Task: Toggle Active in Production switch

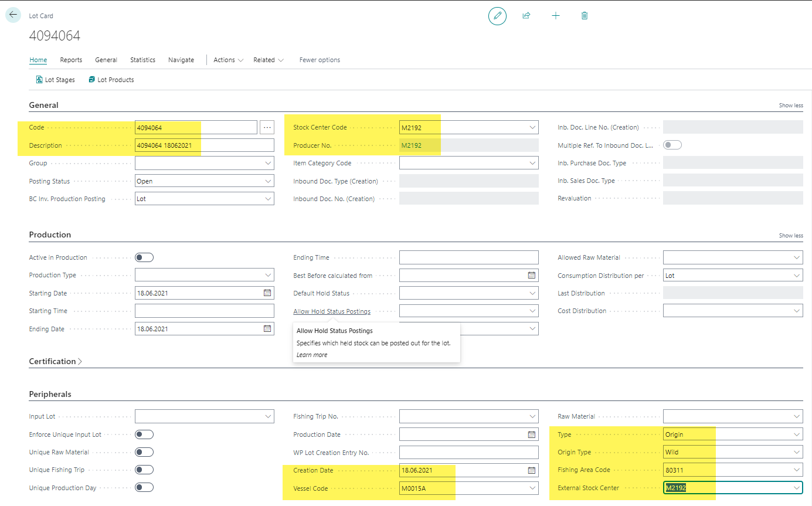Action: [x=144, y=257]
